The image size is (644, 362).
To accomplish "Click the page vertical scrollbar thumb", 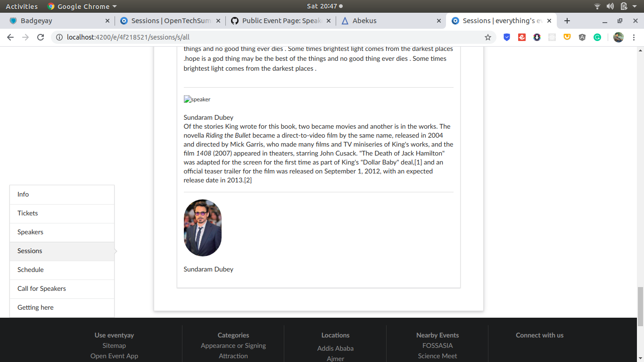I will tap(640, 306).
